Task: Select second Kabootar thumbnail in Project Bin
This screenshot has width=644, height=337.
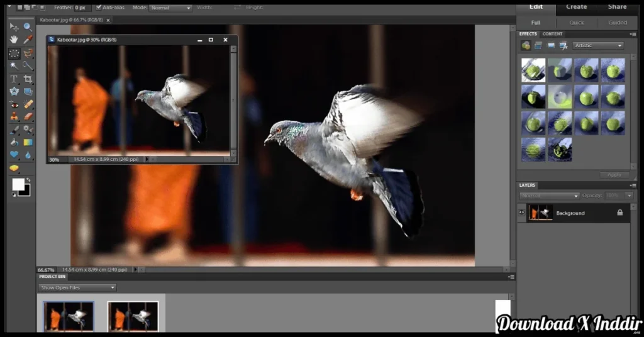Action: pos(133,316)
